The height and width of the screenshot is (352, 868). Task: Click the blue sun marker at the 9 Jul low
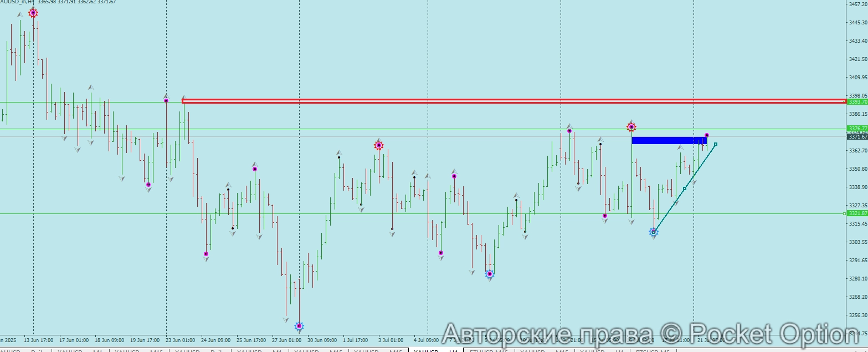point(490,274)
